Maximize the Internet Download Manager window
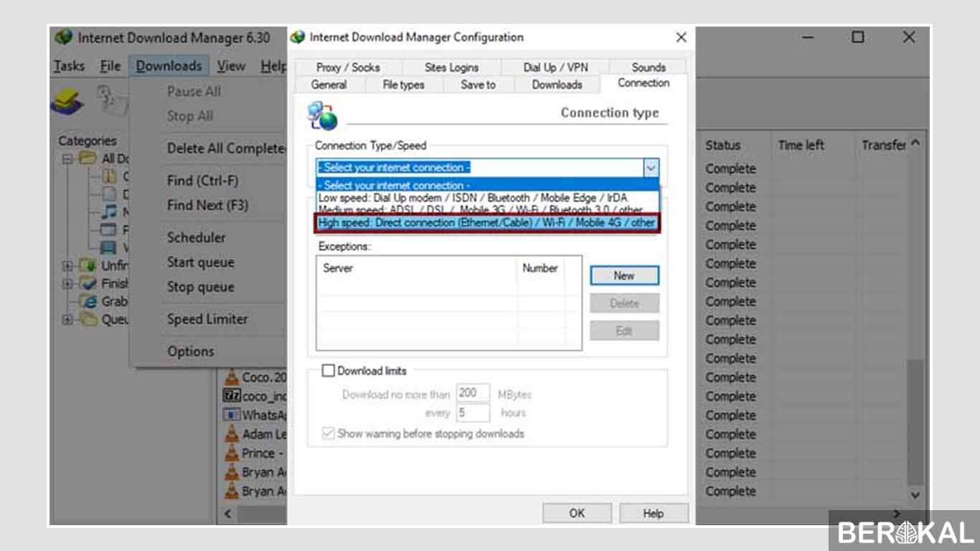Screen dimensions: 980x551 point(858,37)
